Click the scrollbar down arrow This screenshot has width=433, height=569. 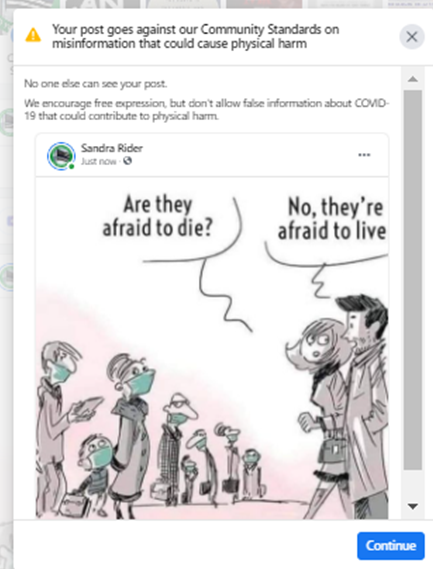point(413,506)
